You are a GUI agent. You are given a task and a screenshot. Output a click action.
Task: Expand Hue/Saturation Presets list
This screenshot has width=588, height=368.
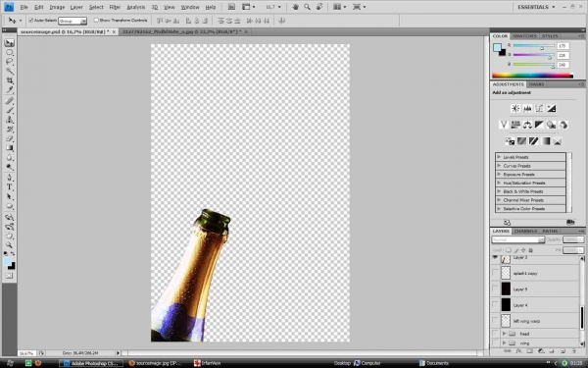pos(499,183)
